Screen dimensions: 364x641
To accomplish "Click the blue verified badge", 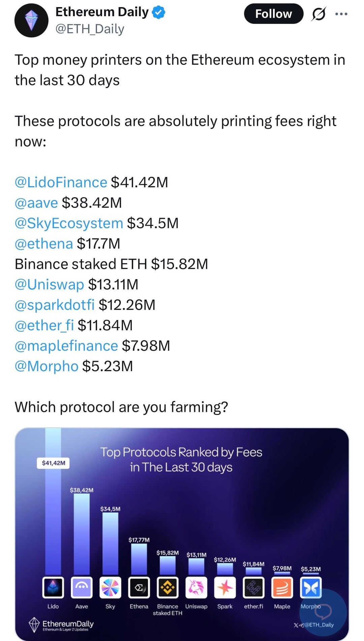I will [158, 12].
